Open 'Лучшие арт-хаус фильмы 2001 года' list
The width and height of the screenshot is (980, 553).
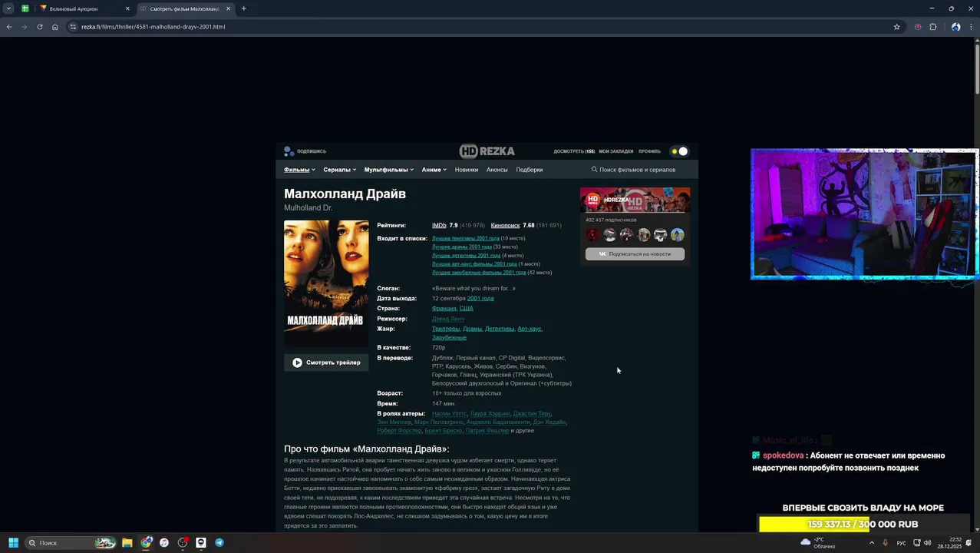474,264
